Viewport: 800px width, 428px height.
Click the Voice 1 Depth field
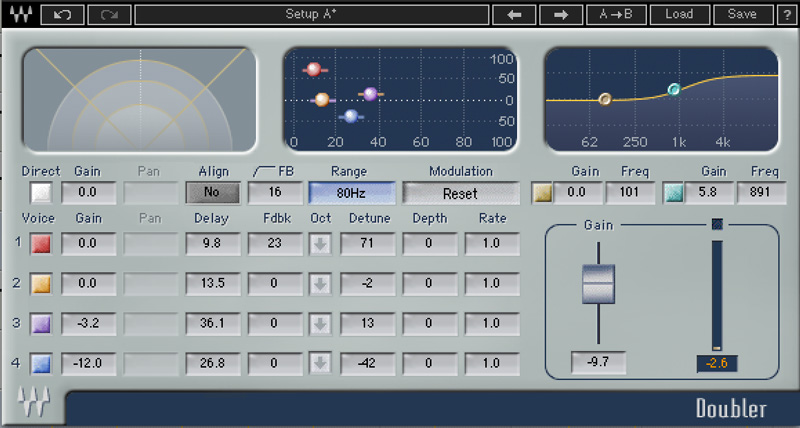coord(430,243)
